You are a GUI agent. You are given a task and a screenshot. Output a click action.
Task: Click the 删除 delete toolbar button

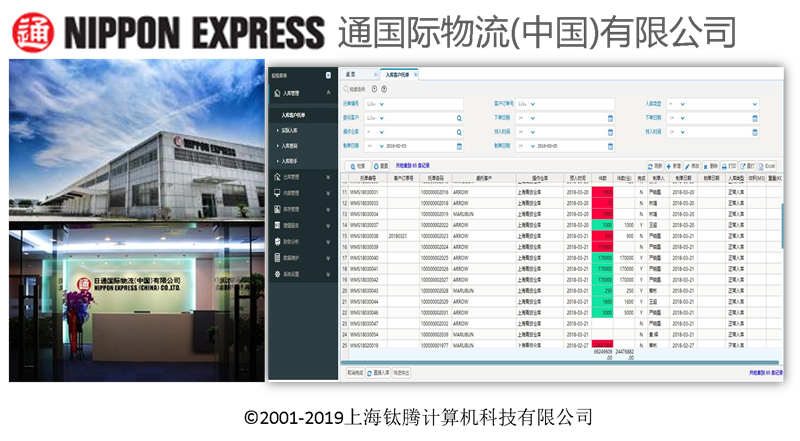coord(711,166)
